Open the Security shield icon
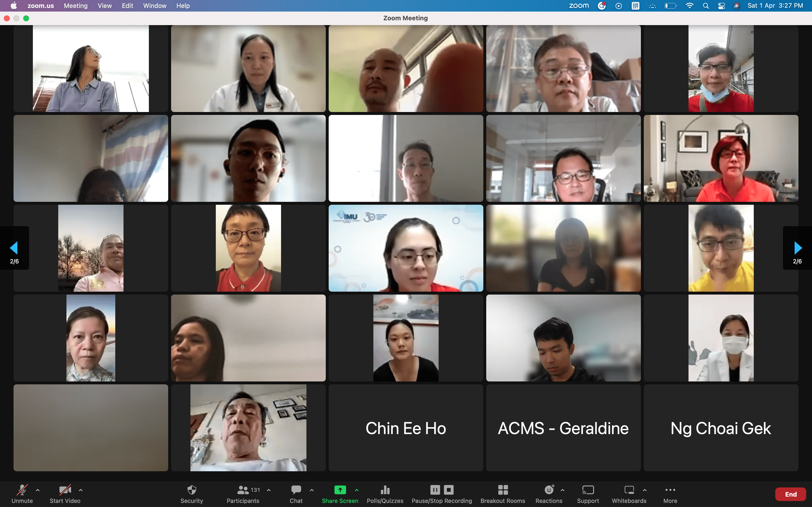The height and width of the screenshot is (507, 812). [x=192, y=490]
